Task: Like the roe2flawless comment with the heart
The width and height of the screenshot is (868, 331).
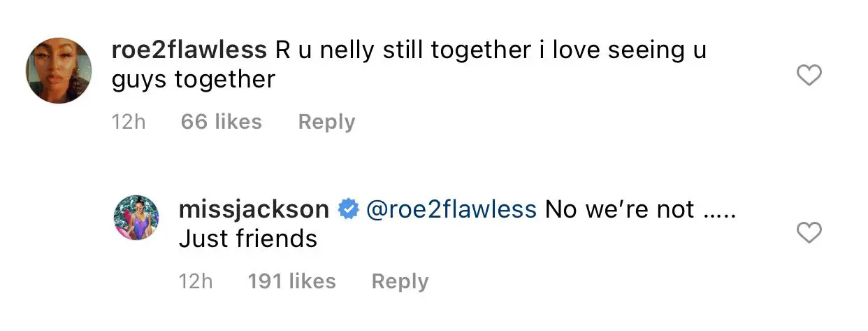Action: 809,75
